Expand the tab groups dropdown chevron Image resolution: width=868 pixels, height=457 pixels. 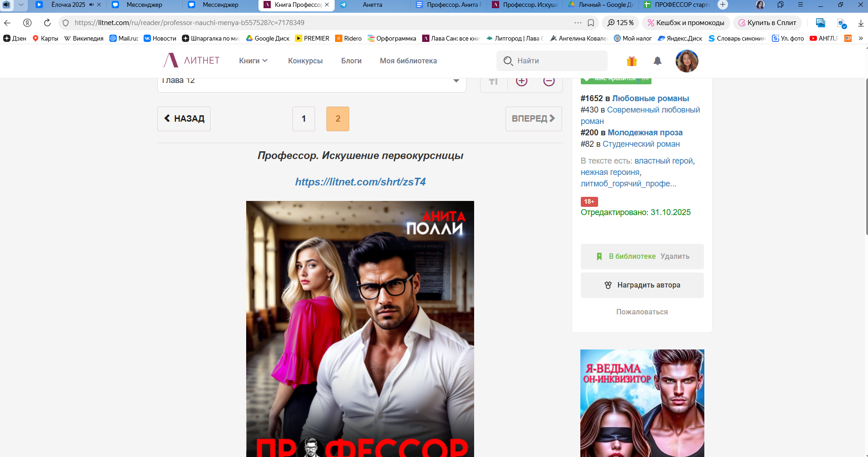[21, 5]
